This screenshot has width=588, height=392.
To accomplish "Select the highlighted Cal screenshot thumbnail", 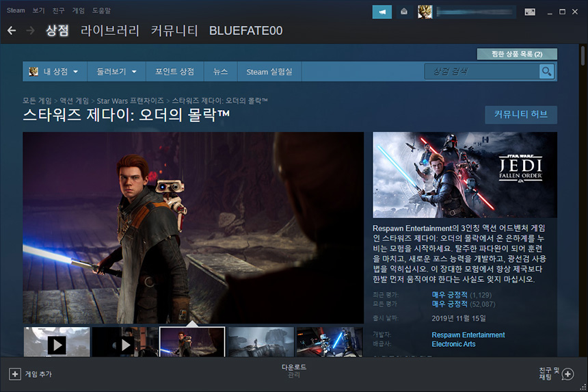I will [192, 342].
